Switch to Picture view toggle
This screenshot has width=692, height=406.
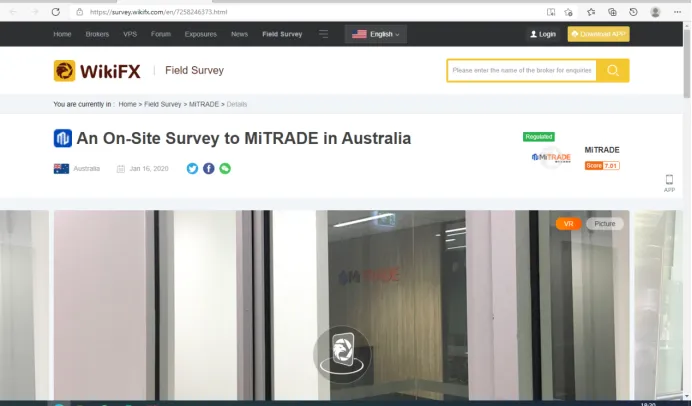coord(605,224)
